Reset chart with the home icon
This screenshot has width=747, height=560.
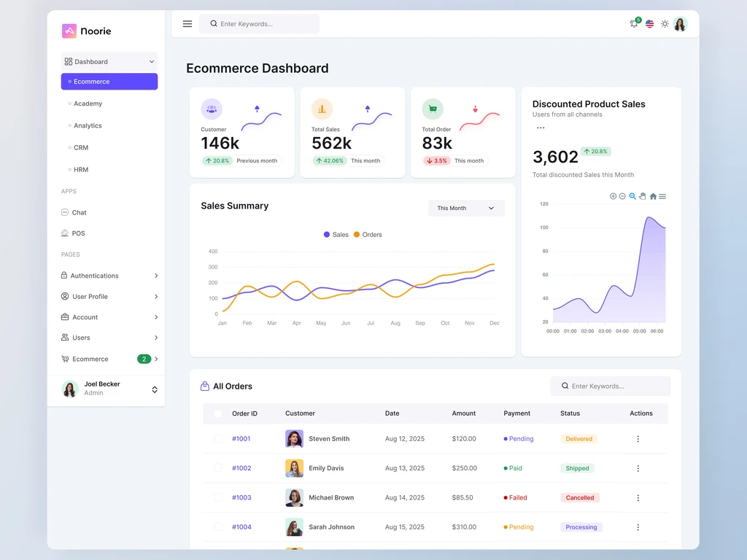pos(653,196)
